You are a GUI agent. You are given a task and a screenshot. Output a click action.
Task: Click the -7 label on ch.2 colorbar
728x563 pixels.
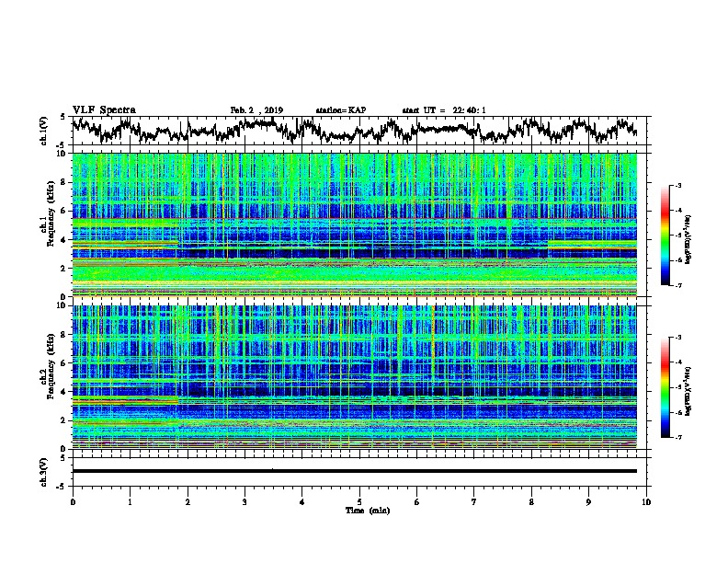pyautogui.click(x=678, y=437)
